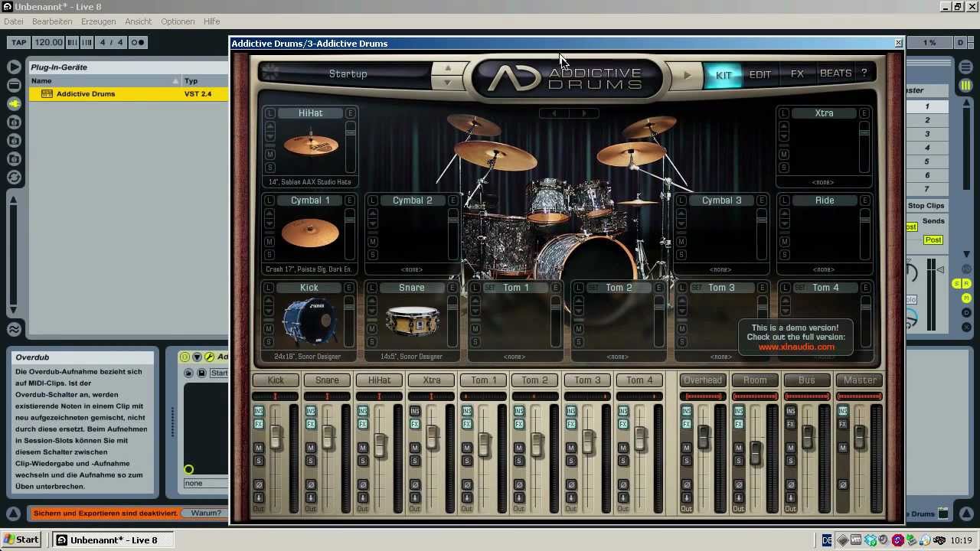Mute the Tom 1 mixer channel
The width and height of the screenshot is (980, 551).
click(x=467, y=448)
